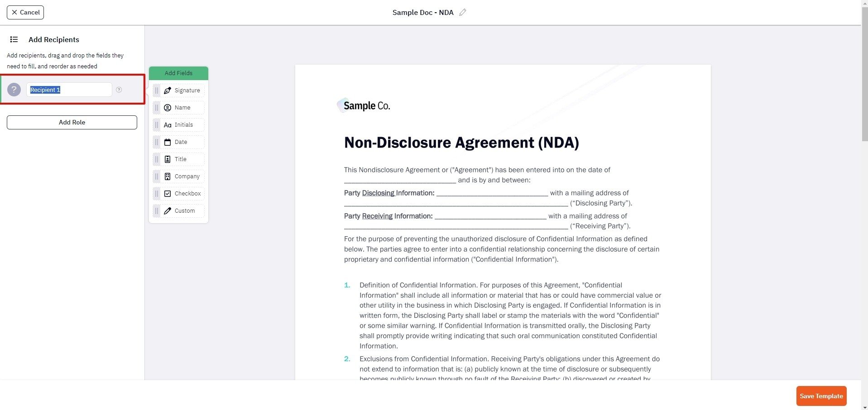Select the Checkbox field icon
The width and height of the screenshot is (868, 410).
(167, 193)
